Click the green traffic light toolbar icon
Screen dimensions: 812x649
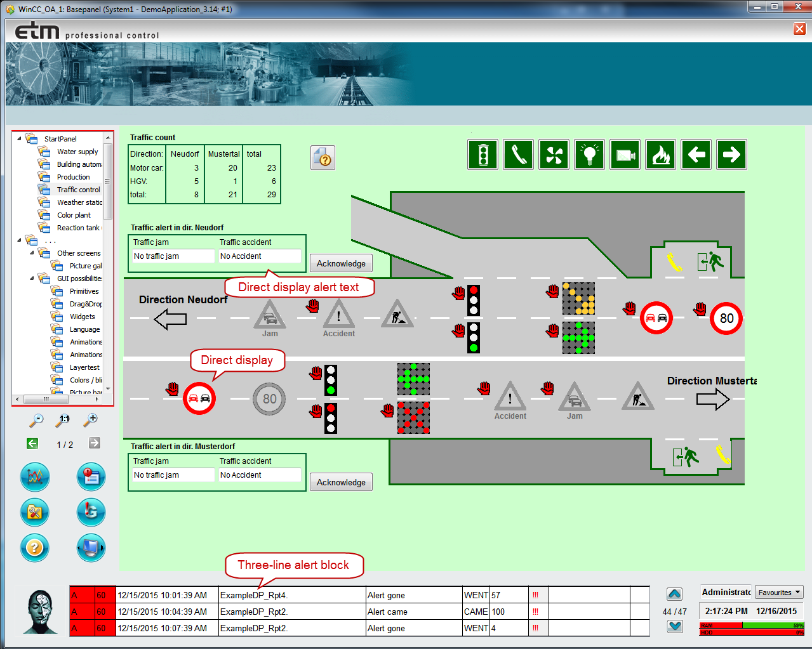coord(483,155)
